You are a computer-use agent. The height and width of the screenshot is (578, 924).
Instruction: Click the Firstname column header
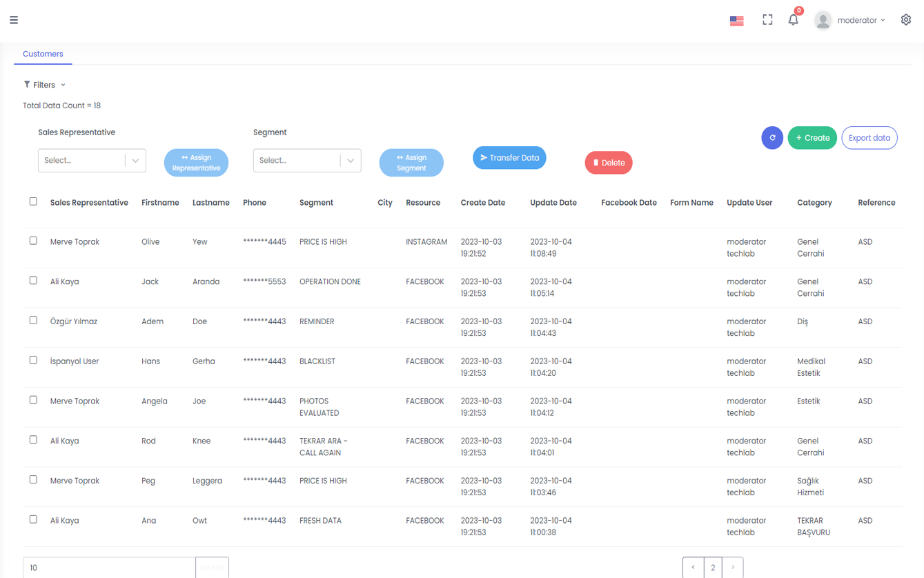[160, 203]
